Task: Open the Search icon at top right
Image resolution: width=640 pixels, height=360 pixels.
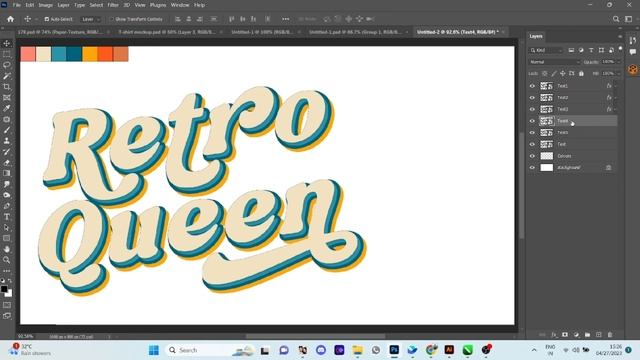Action: 616,19
